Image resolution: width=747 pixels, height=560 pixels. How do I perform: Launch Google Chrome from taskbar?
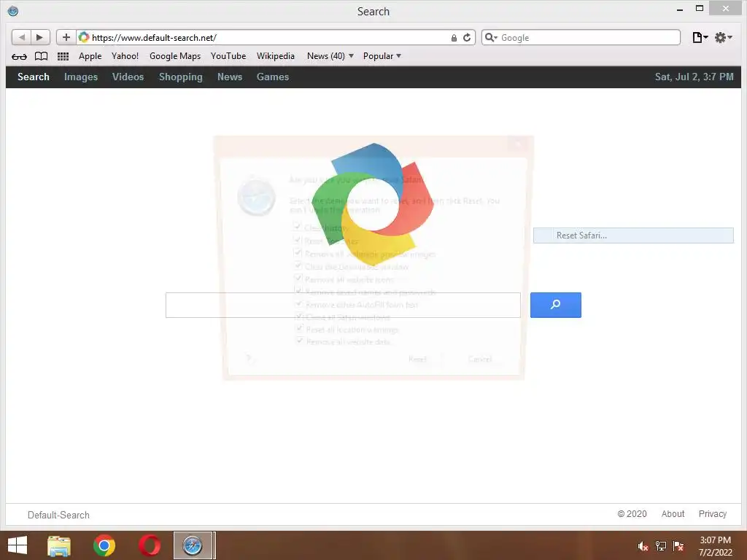click(104, 545)
